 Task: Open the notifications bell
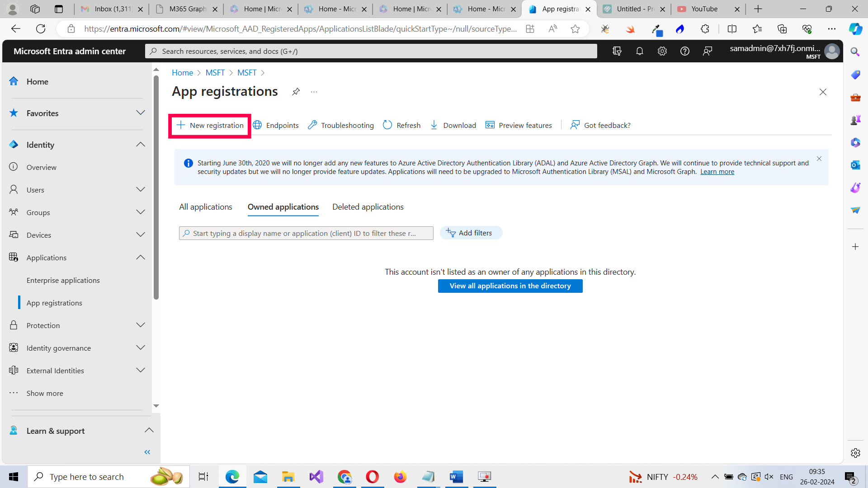pyautogui.click(x=639, y=51)
